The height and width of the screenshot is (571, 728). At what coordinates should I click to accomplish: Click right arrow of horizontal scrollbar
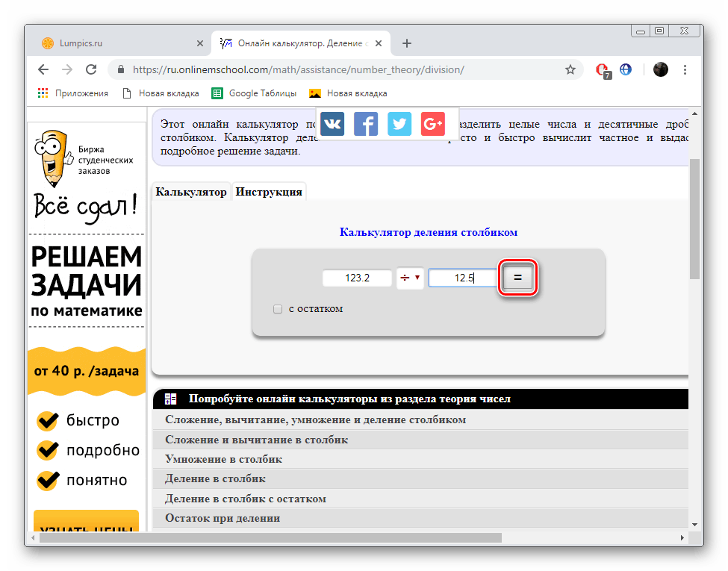tap(682, 537)
